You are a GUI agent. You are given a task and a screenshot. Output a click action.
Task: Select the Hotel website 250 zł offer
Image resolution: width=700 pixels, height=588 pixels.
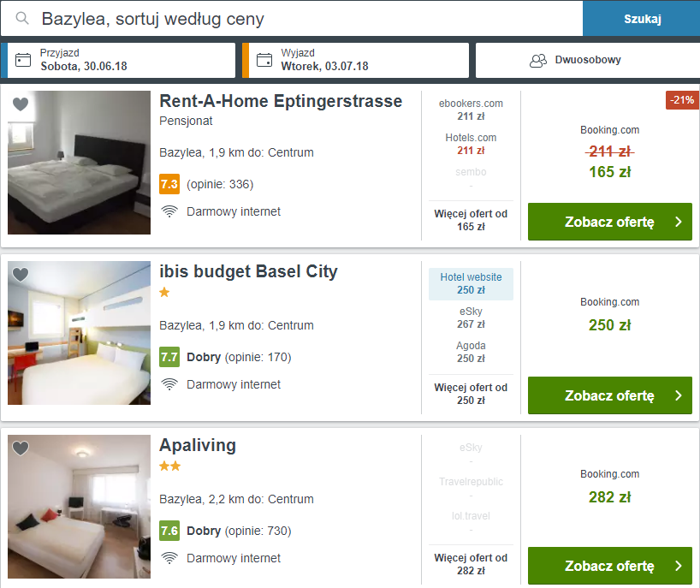[x=471, y=284]
